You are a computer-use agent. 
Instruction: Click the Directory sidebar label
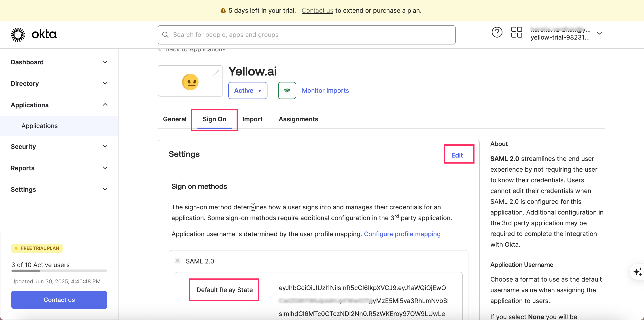pyautogui.click(x=25, y=83)
